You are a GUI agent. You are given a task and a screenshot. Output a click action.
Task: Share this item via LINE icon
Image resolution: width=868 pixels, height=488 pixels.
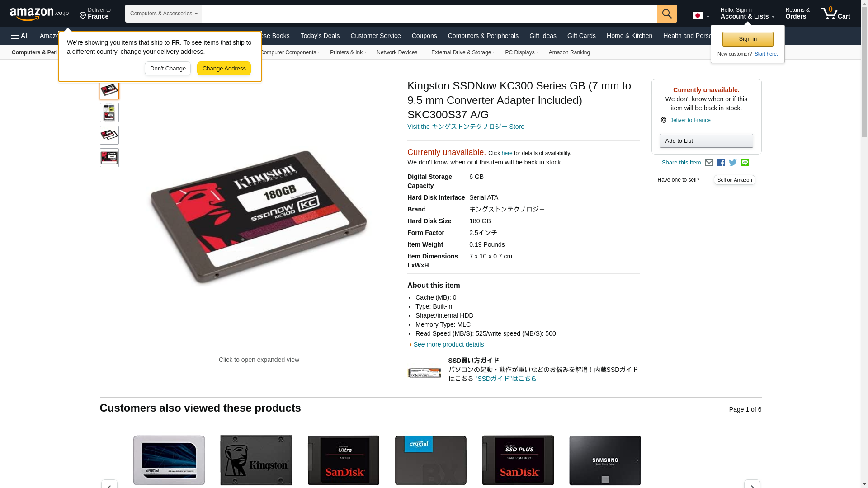745,163
